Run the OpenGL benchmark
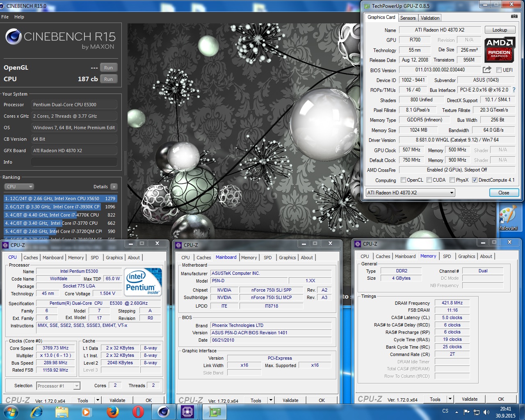Image resolution: width=525 pixels, height=420 pixels. (108, 68)
